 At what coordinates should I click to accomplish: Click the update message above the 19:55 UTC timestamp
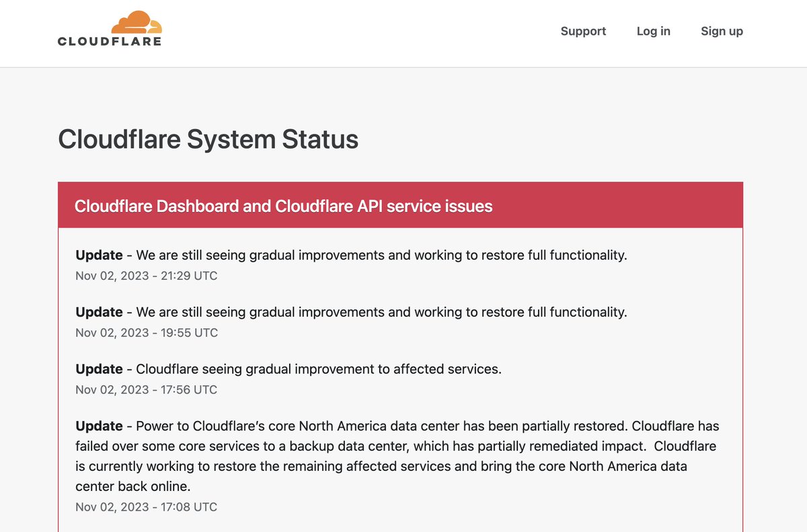351,312
